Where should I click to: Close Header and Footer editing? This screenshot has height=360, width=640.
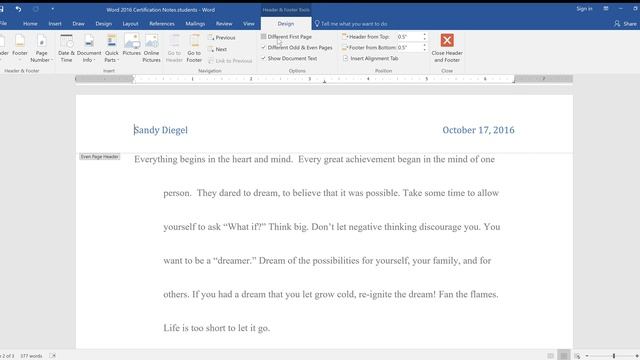(x=447, y=48)
